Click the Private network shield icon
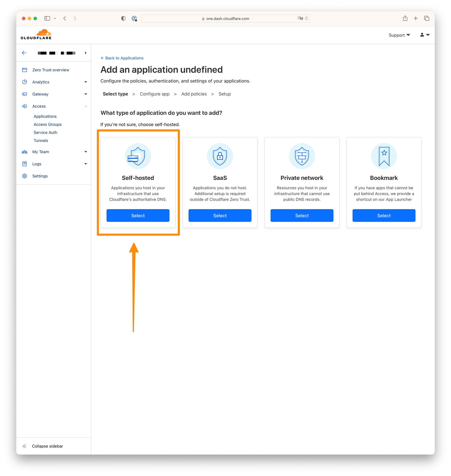Viewport: 451px width, 476px height. click(302, 156)
